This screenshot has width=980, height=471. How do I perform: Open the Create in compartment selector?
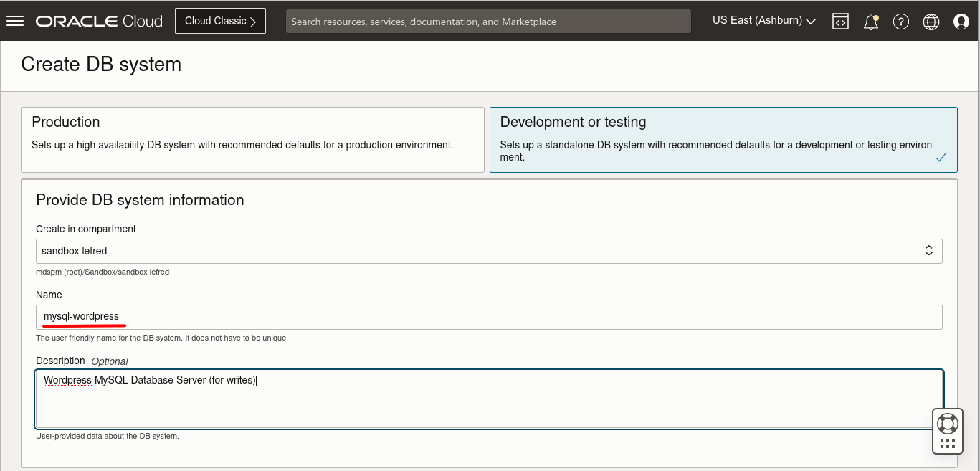[489, 251]
